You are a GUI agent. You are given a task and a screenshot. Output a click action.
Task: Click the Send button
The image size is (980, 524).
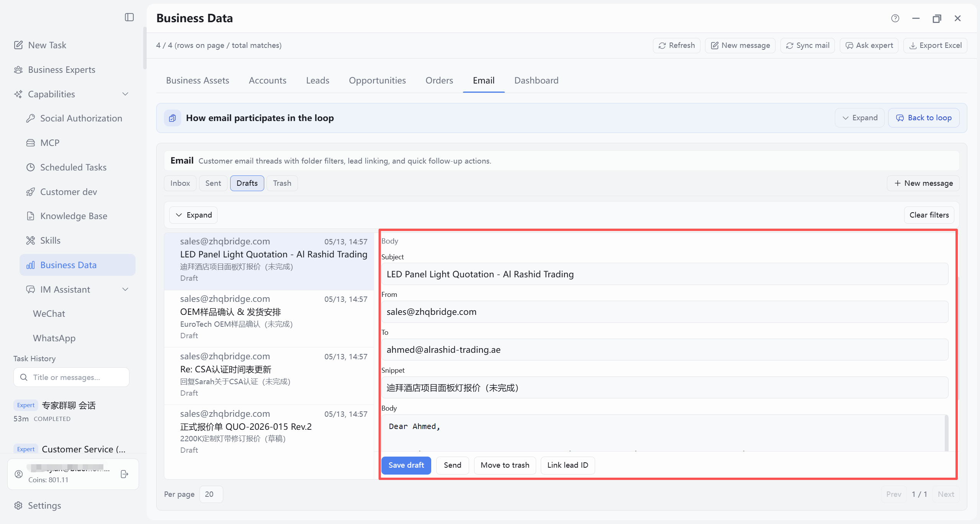(x=452, y=465)
